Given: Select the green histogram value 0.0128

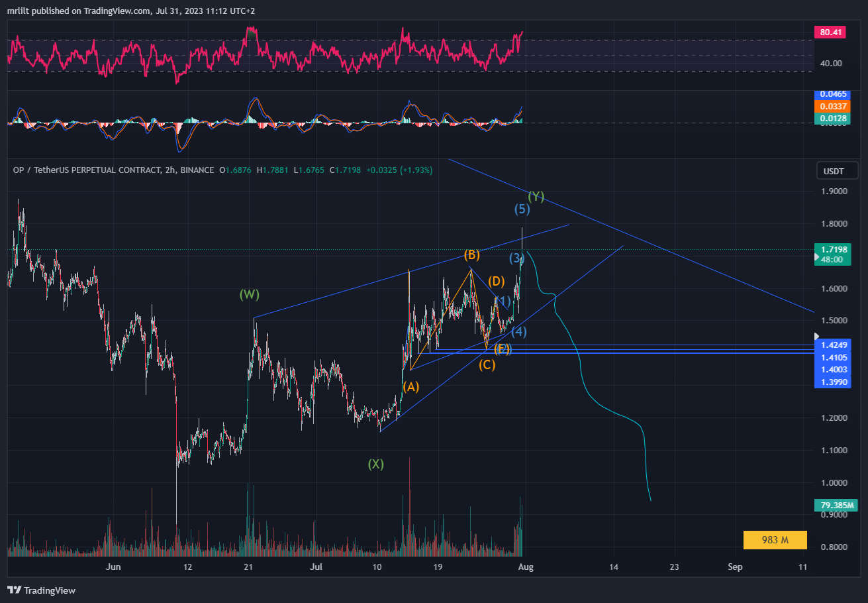Looking at the screenshot, I should point(833,118).
